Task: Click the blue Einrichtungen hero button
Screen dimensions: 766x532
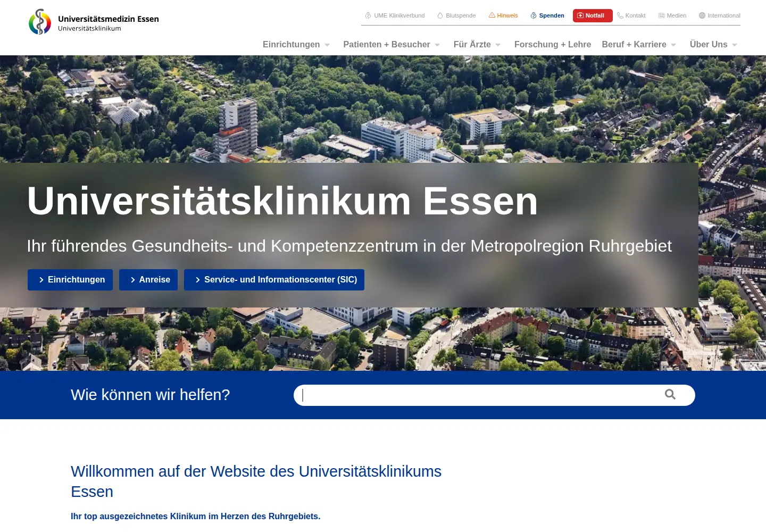Action: click(70, 280)
